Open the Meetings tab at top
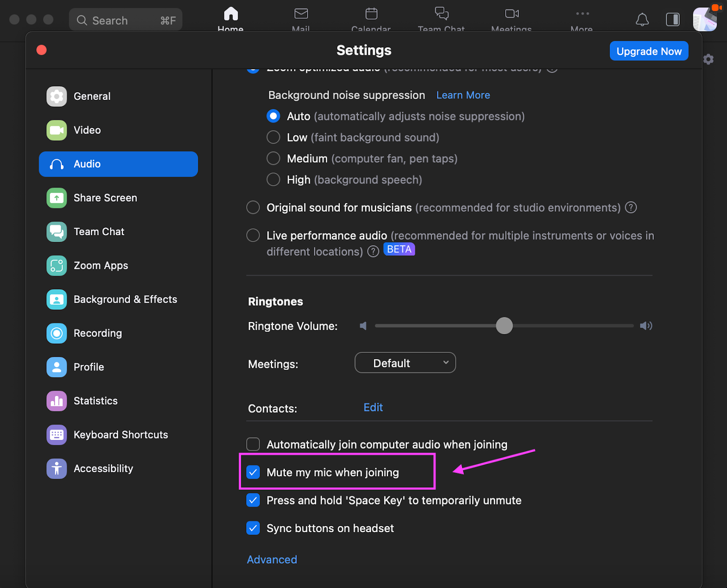The image size is (727, 588). 511,18
